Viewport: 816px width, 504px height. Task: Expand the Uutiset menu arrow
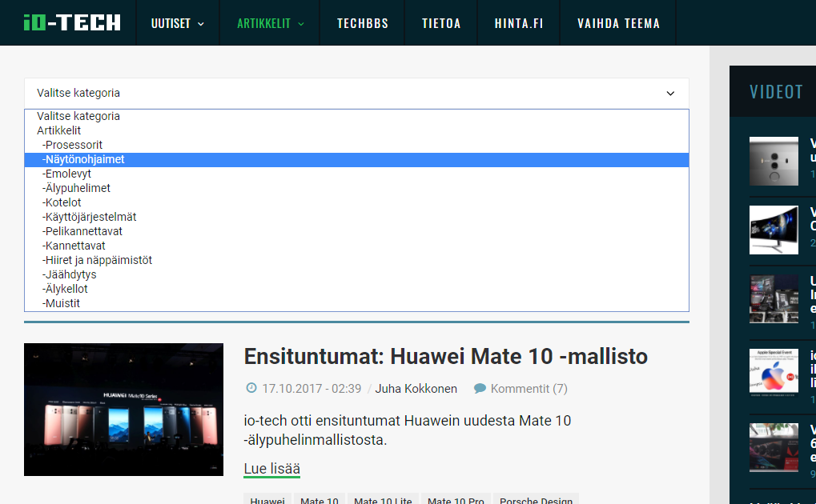click(x=201, y=24)
